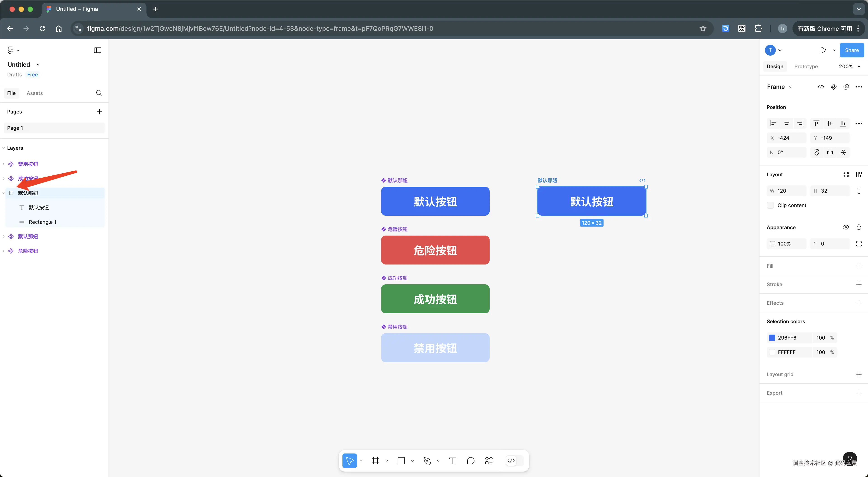
Task: Expand the 危险按钮 component layer
Action: point(4,251)
